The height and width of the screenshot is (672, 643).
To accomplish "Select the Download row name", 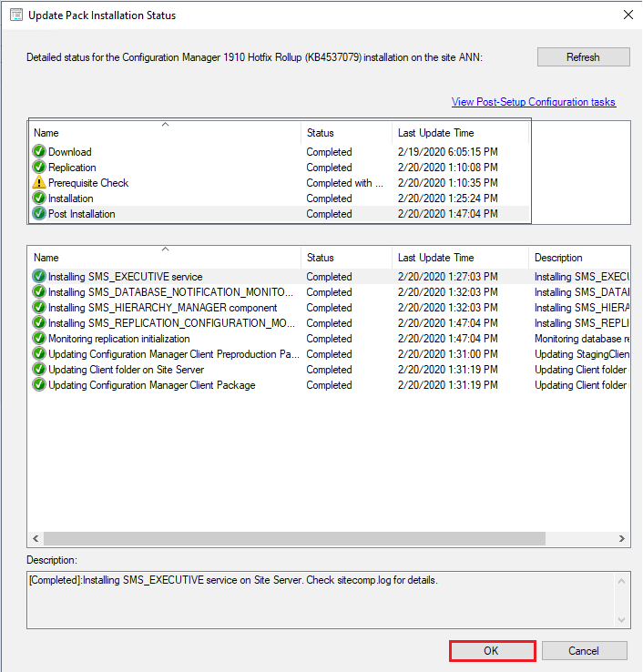I will tap(70, 152).
